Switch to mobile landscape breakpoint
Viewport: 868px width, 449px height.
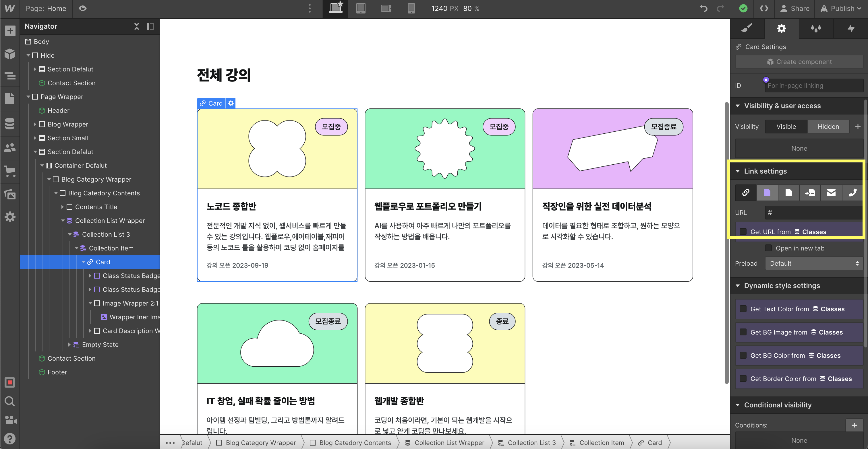tap(386, 8)
